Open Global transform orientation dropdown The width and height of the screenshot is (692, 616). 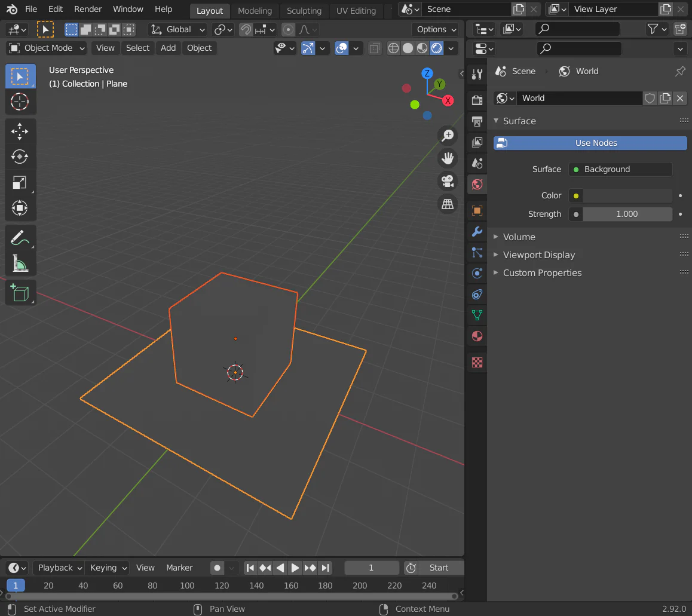(177, 29)
